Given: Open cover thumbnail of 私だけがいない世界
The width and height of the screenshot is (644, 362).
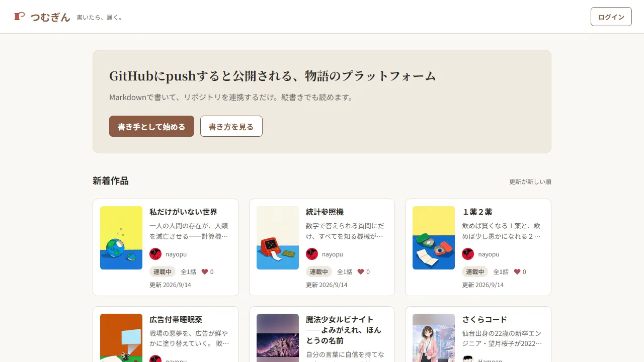Looking at the screenshot, I should pyautogui.click(x=121, y=238).
